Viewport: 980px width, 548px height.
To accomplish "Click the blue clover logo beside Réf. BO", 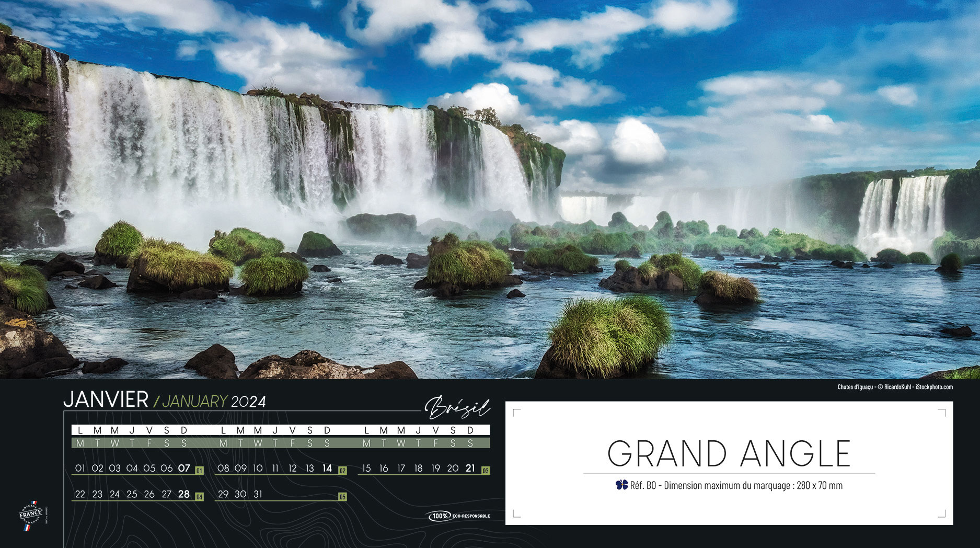I will point(621,485).
